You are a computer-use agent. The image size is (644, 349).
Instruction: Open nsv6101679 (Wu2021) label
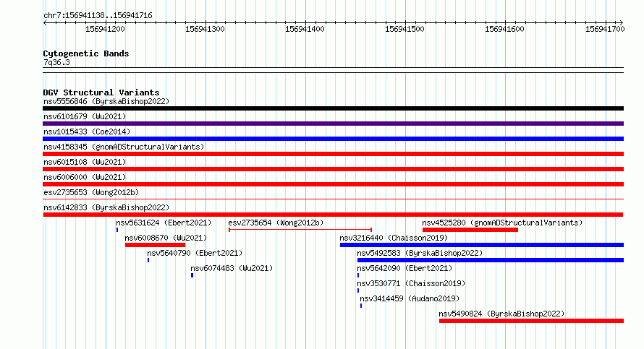85,116
